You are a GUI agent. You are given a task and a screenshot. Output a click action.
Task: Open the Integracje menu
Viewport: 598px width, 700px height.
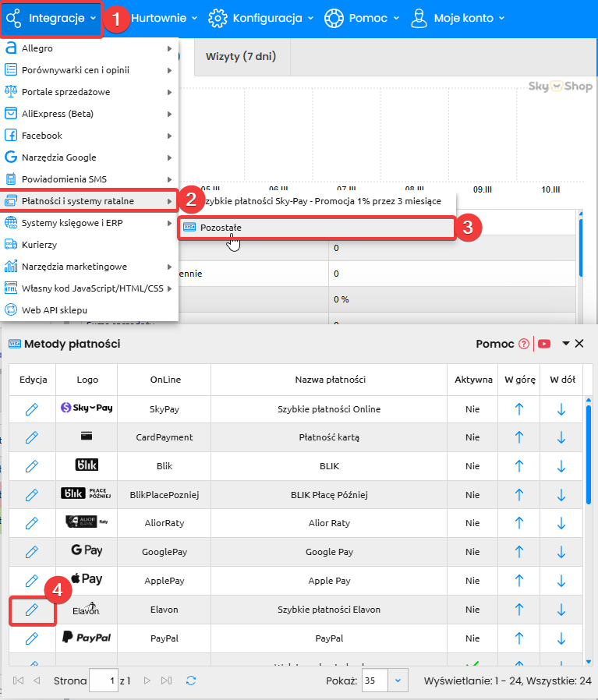coord(51,18)
